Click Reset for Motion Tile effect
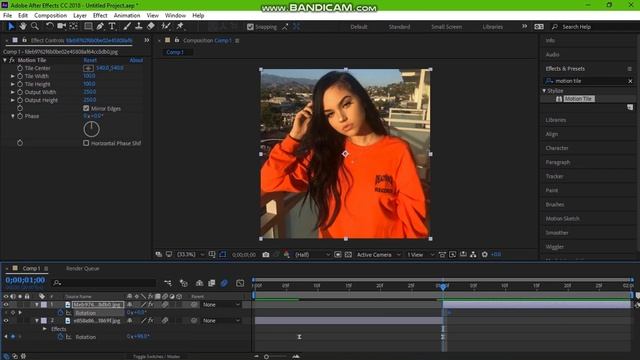Viewport: 640px width, 360px height. (90, 60)
